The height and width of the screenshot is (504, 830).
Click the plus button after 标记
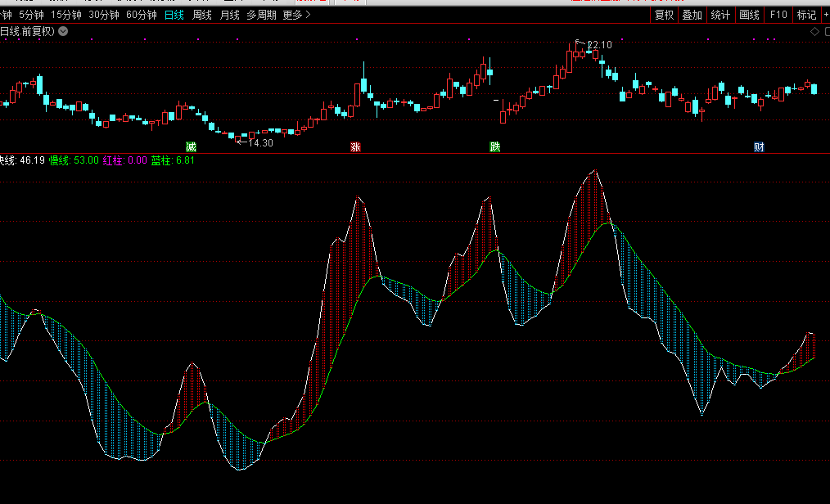tap(824, 15)
